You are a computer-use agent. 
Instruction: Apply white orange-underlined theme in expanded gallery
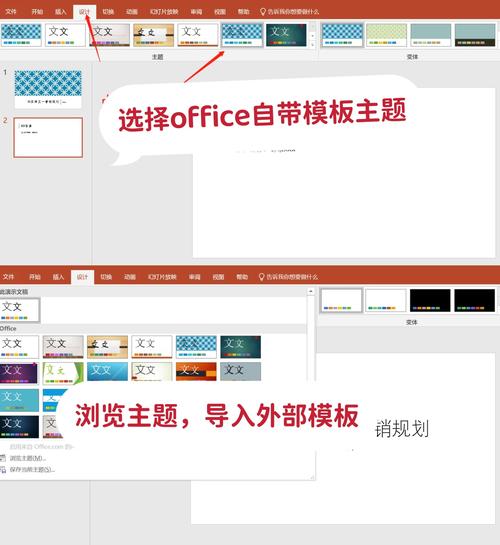[152, 347]
